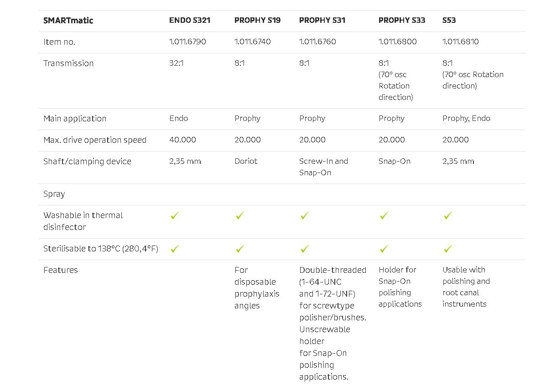This screenshot has width=551, height=392.
Task: Select the PROPHY S19 column header
Action: pyautogui.click(x=258, y=21)
